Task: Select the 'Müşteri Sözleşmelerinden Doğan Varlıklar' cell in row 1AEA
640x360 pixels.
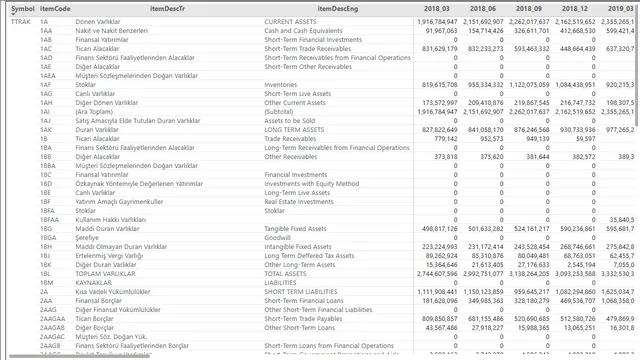Action: pyautogui.click(x=136, y=76)
